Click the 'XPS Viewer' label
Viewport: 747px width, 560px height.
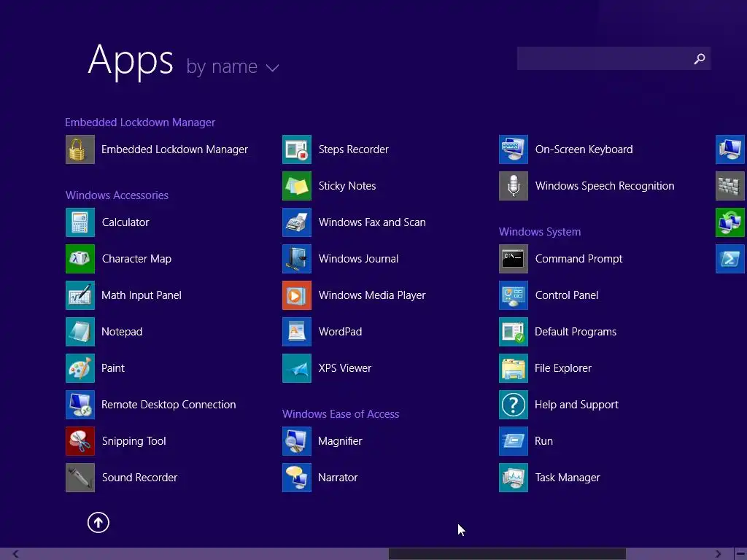click(x=345, y=368)
